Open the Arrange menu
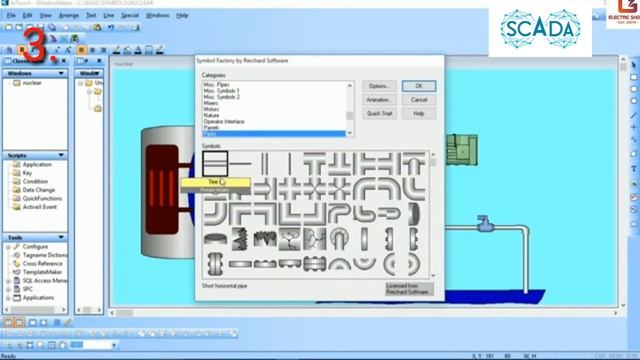Viewport: 640px width, 360px height. (x=69, y=16)
